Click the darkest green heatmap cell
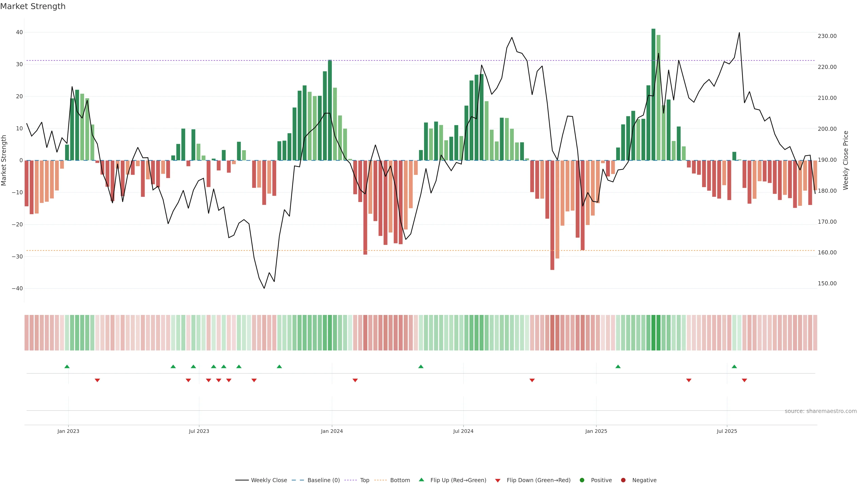The width and height of the screenshot is (868, 488). coord(653,332)
